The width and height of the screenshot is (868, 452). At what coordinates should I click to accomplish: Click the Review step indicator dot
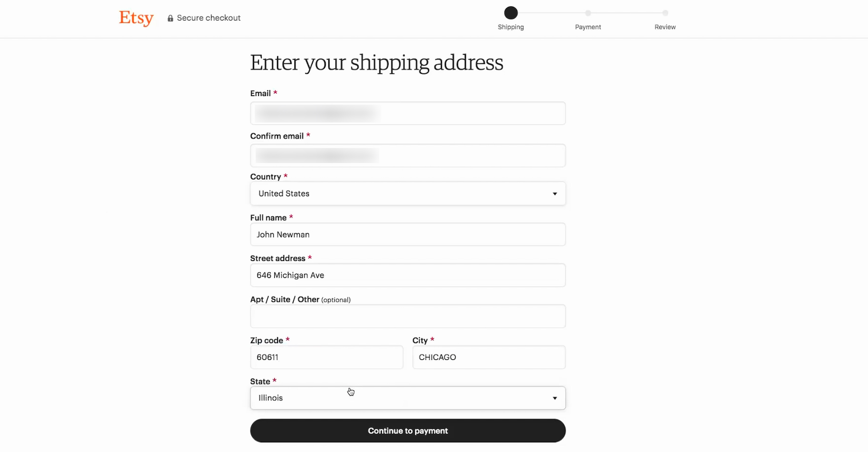tap(665, 13)
